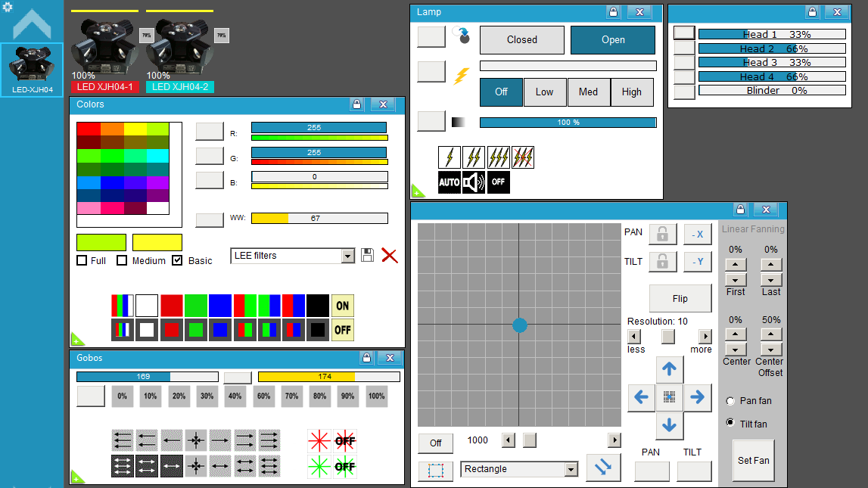The height and width of the screenshot is (488, 868).
Task: Decrease Last fan value with down arrow
Action: click(771, 280)
